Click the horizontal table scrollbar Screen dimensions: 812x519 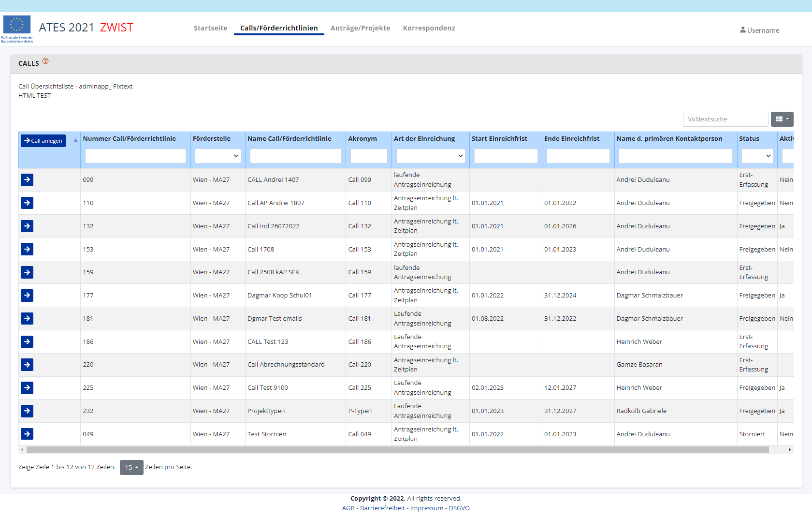pos(396,450)
